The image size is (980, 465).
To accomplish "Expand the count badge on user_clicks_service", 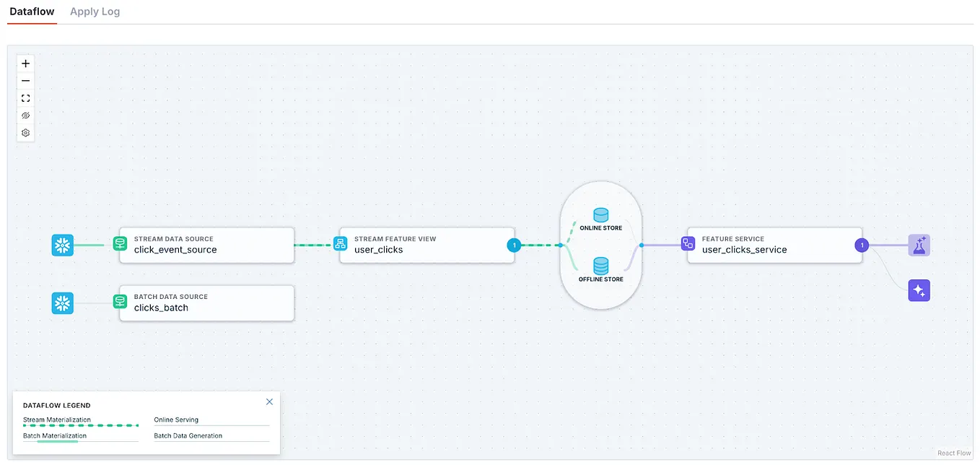I will tap(861, 245).
